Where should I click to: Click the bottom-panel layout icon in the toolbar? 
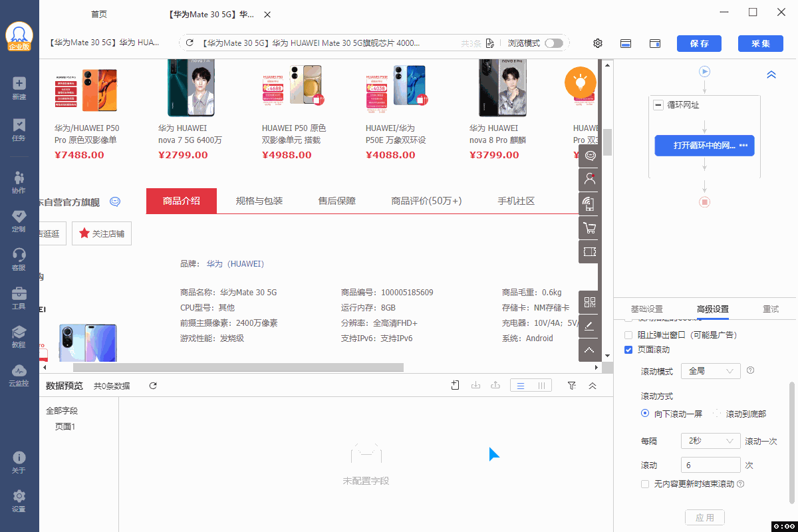[x=626, y=43]
